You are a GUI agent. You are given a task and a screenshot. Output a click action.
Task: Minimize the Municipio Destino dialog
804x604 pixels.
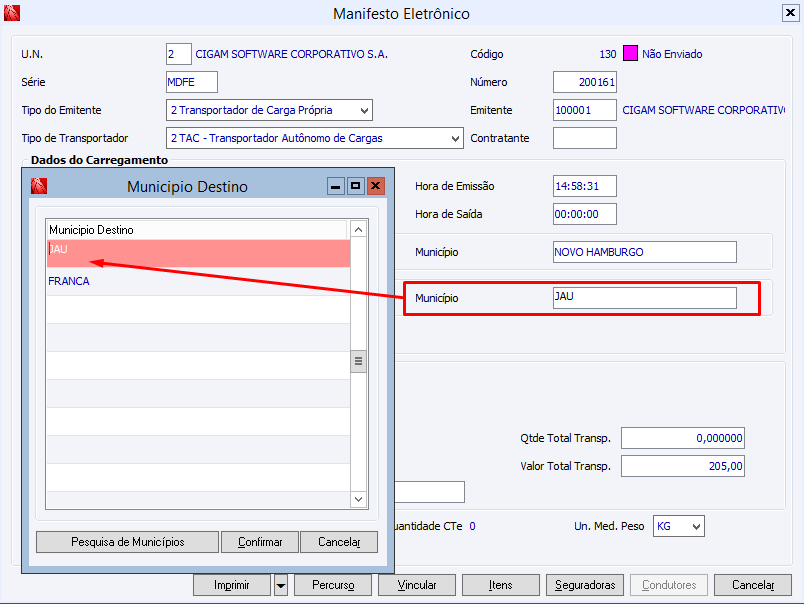point(335,186)
